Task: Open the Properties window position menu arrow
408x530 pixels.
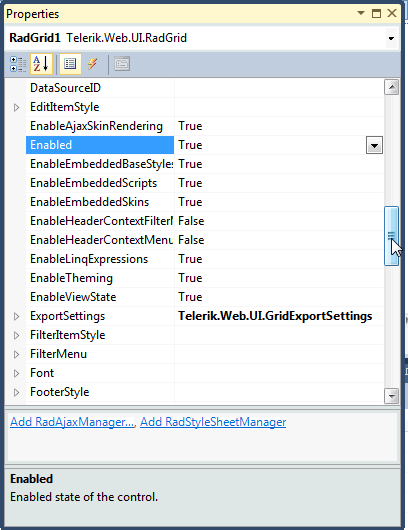Action: 361,13
